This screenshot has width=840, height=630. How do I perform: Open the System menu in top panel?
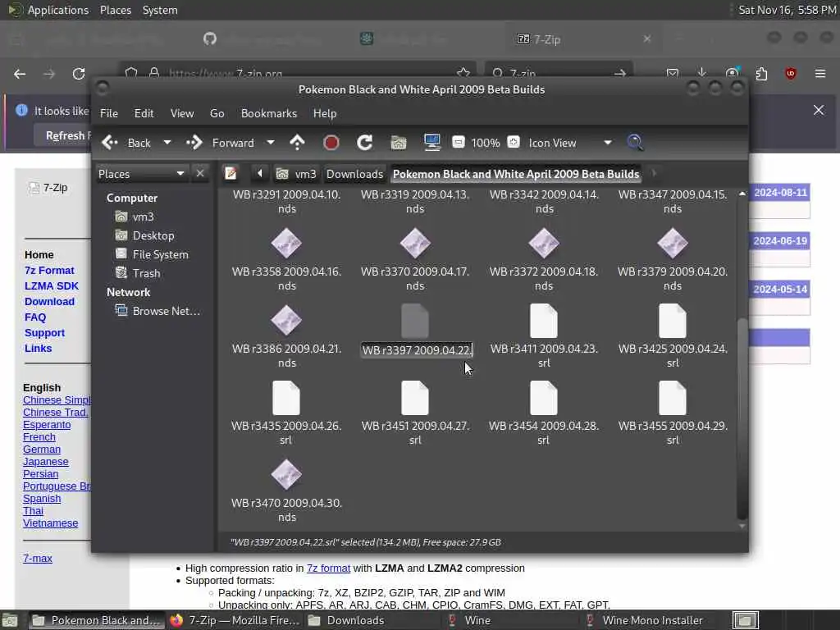(160, 10)
